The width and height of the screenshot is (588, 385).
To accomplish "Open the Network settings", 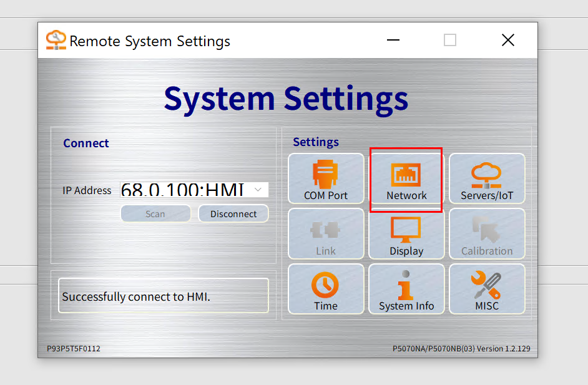I will click(406, 179).
